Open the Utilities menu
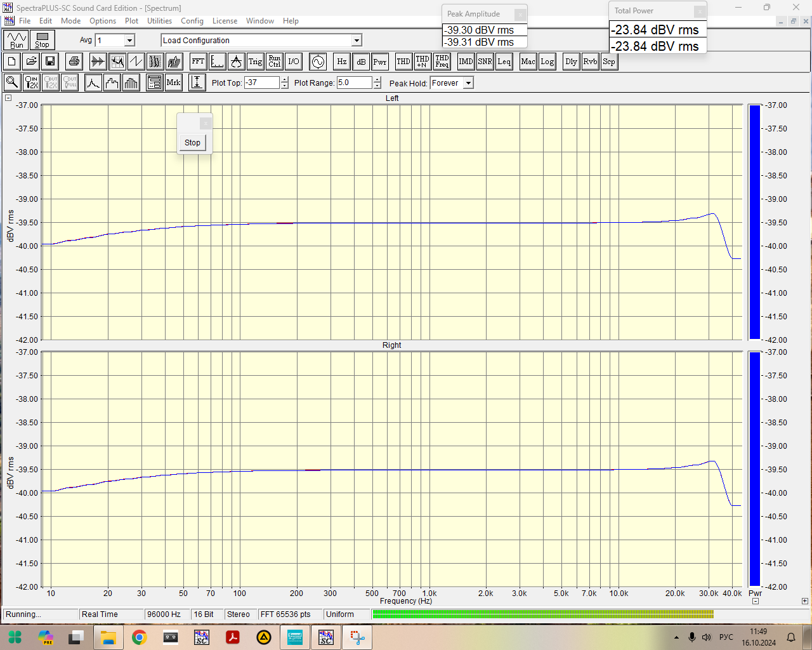The image size is (812, 650). pos(160,21)
